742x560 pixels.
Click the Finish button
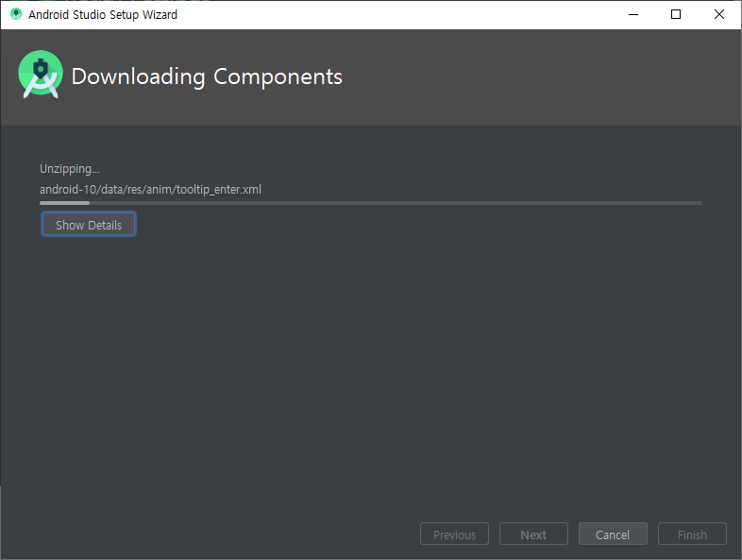692,534
